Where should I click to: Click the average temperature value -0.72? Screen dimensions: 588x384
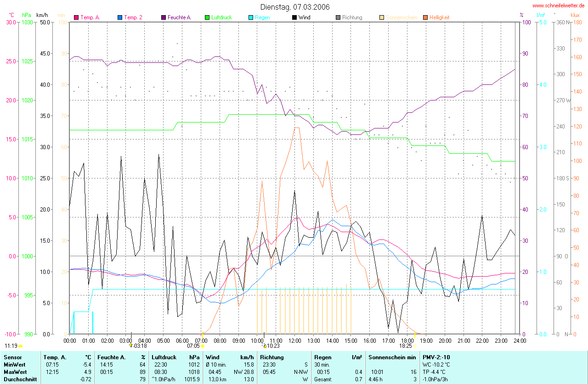(x=85, y=379)
